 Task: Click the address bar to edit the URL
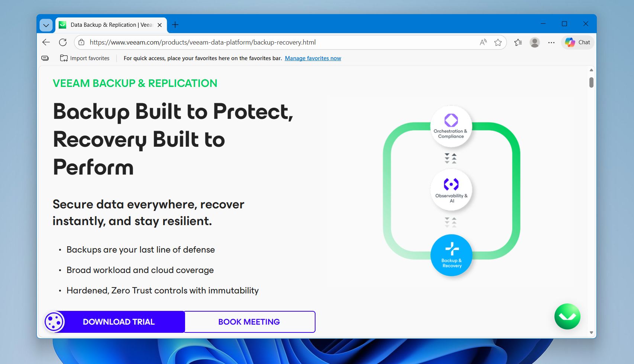260,42
